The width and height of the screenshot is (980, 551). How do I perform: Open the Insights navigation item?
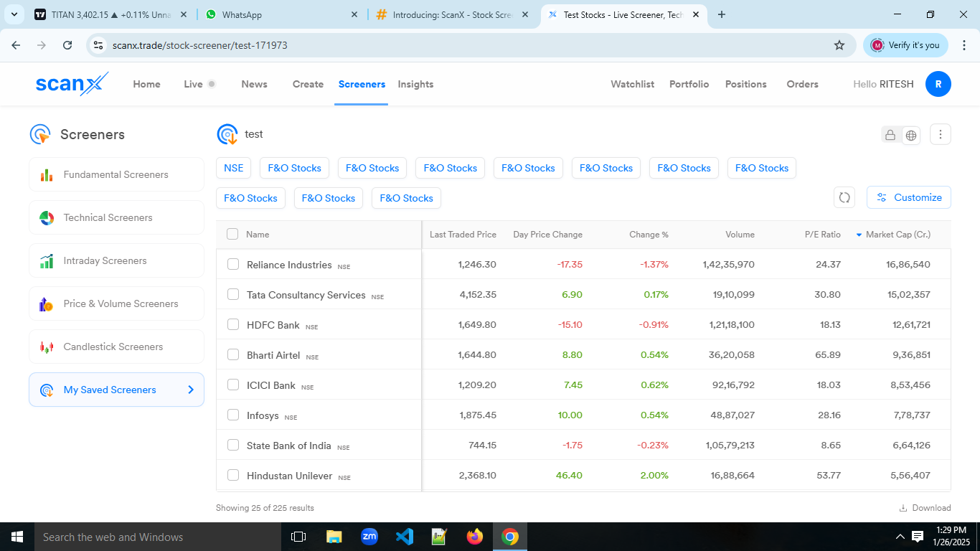point(415,84)
